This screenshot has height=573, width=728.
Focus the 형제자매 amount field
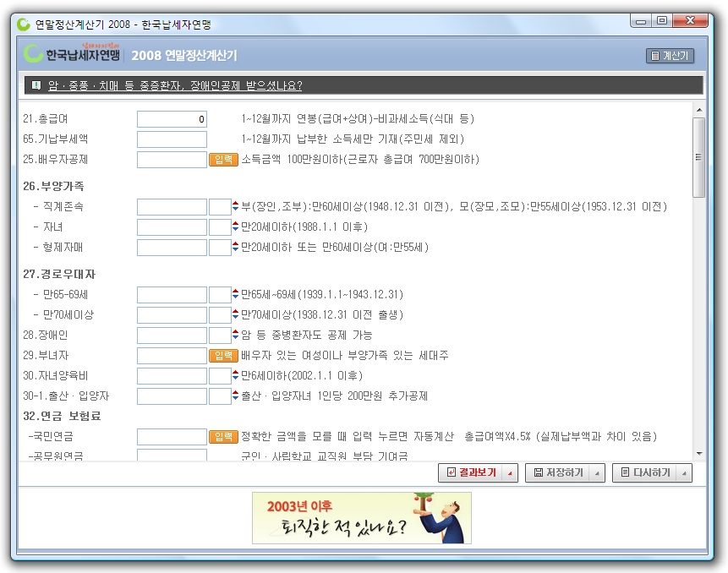tap(172, 248)
